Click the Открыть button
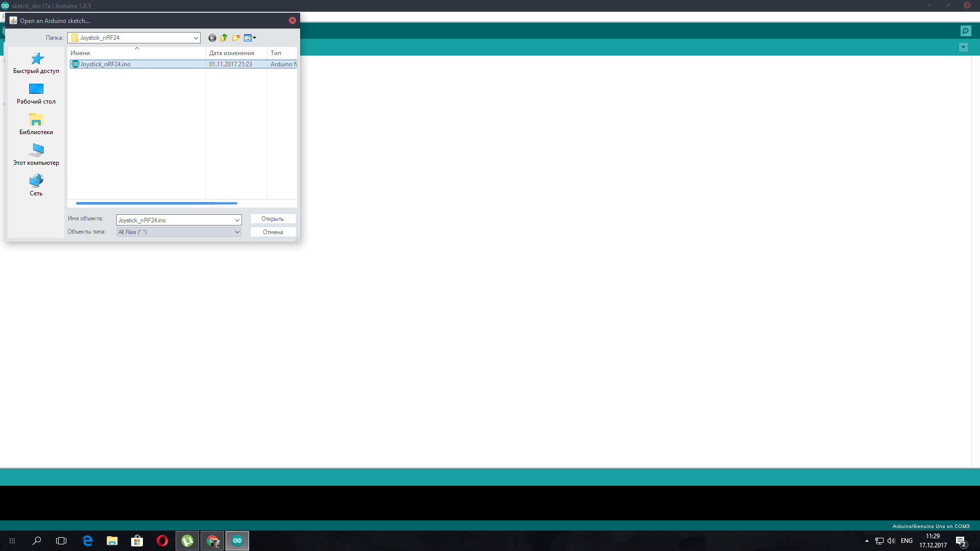Image resolution: width=980 pixels, height=551 pixels. point(273,219)
